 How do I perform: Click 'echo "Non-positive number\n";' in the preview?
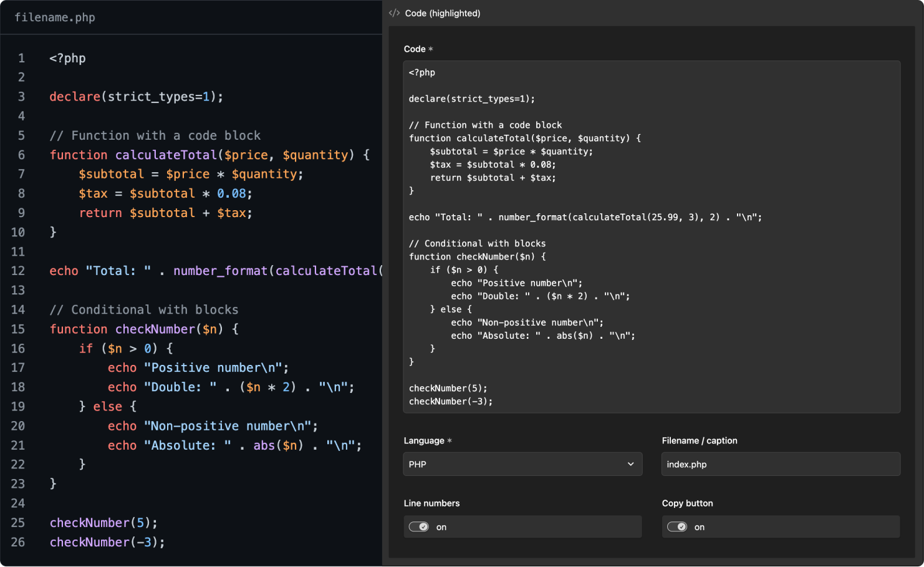pos(213,426)
